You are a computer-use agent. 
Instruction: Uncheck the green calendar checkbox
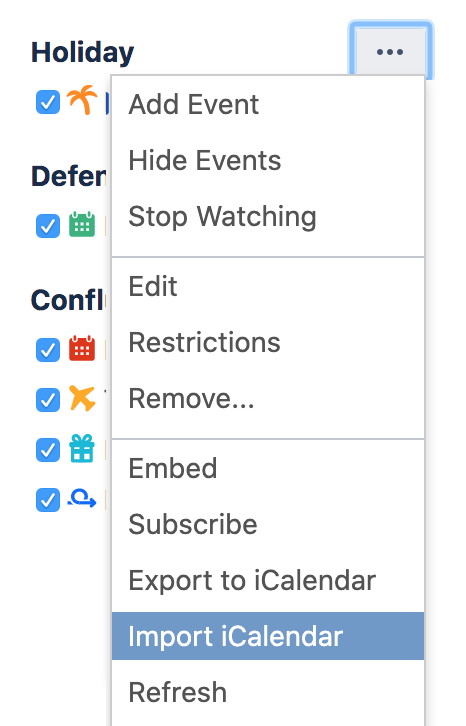click(48, 225)
